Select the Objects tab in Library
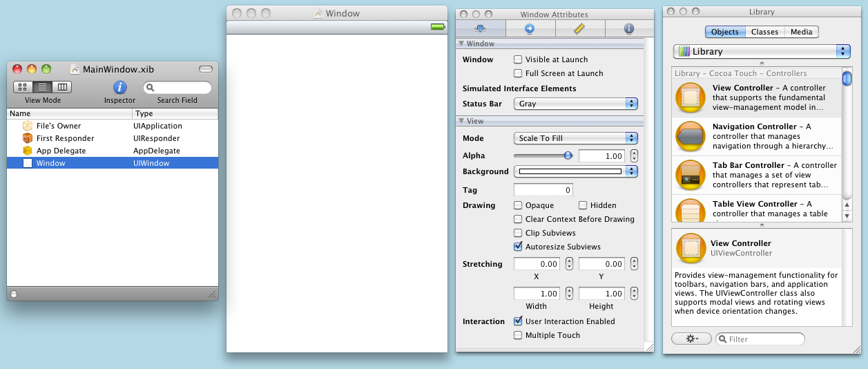Viewport: 868px width, 369px height. tap(724, 32)
